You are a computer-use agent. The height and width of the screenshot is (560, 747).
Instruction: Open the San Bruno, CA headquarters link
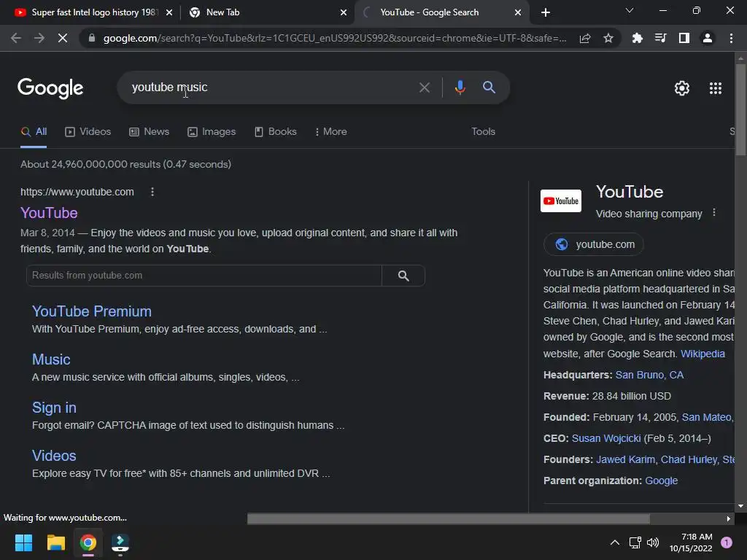(649, 375)
